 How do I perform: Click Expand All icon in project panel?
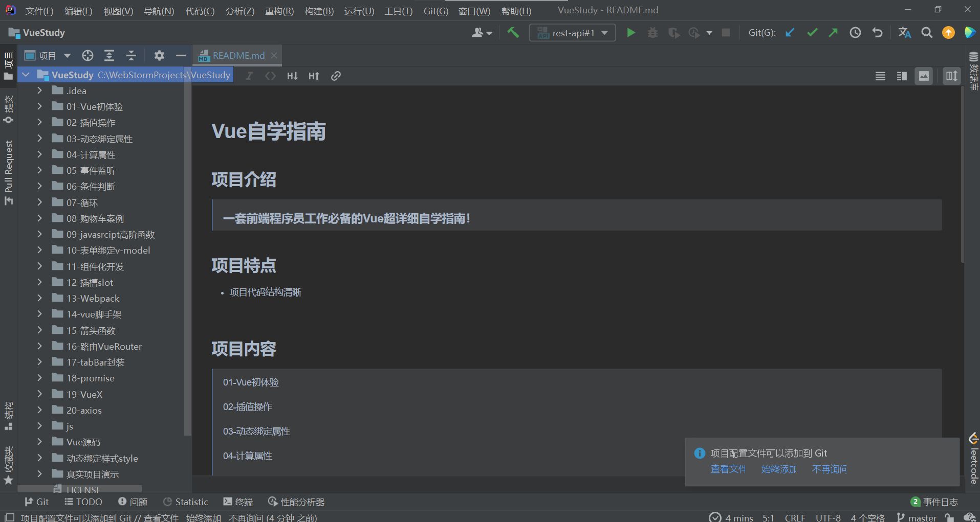109,55
